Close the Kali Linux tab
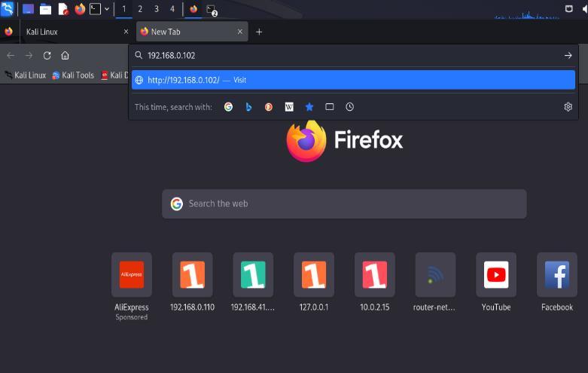 click(x=126, y=32)
